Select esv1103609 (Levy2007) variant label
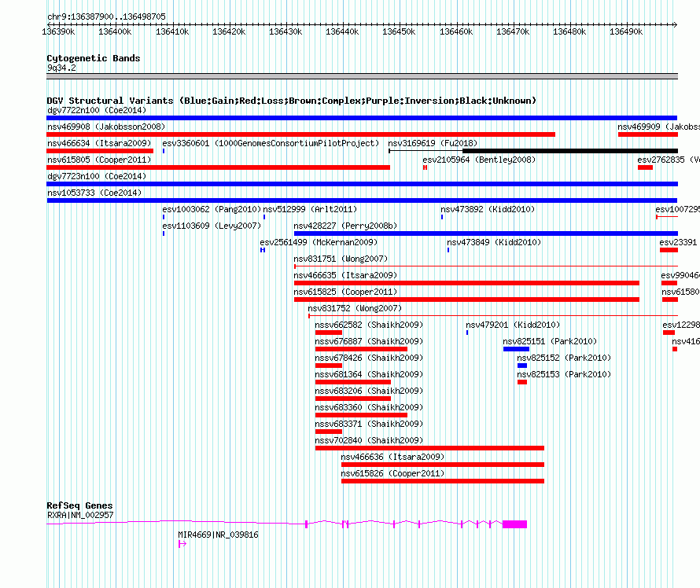 211,226
